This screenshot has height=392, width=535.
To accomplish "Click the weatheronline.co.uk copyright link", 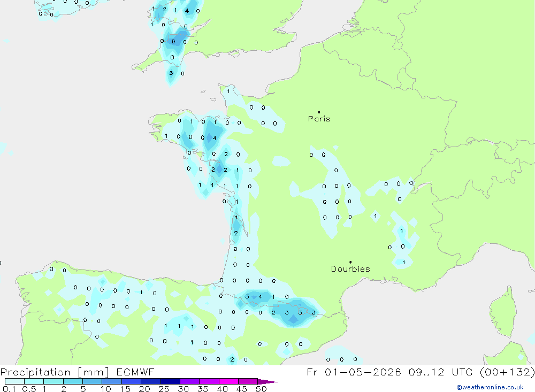I will tap(490, 387).
